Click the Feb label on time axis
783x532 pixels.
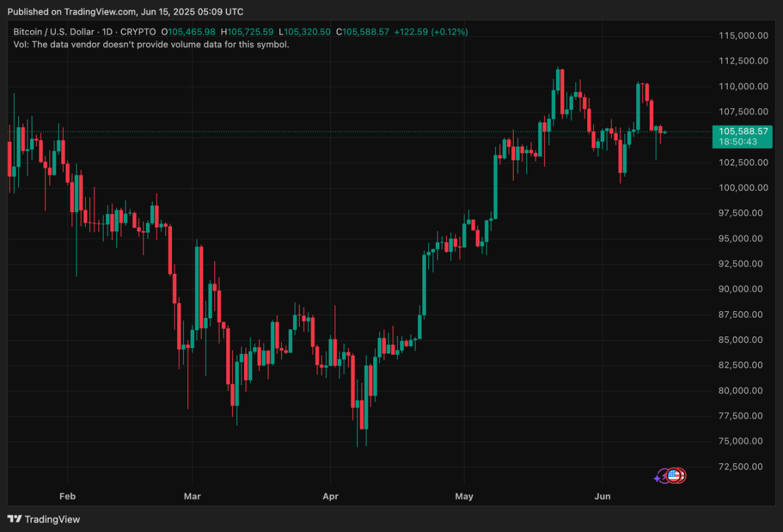click(67, 497)
